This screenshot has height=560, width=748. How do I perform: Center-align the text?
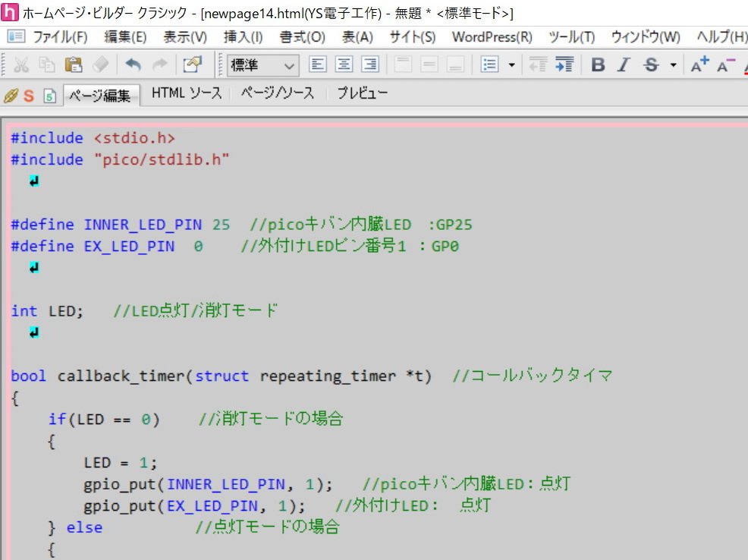[x=344, y=65]
